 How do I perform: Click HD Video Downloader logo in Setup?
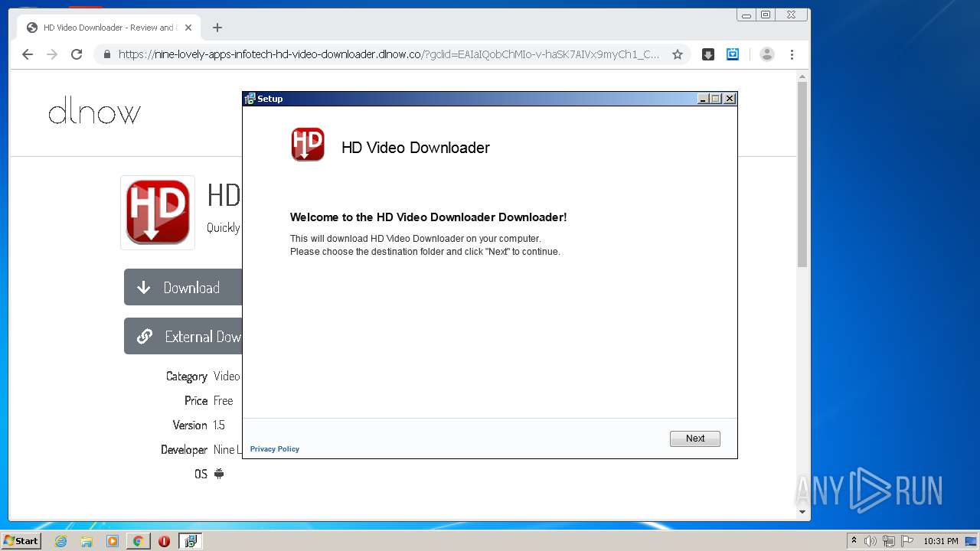[x=308, y=145]
